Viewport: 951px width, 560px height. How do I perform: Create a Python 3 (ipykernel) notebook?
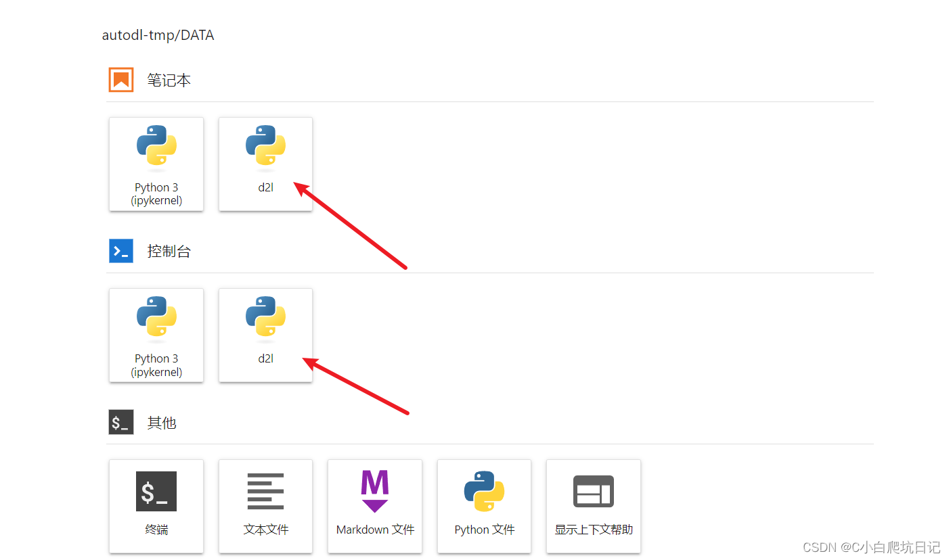click(156, 164)
